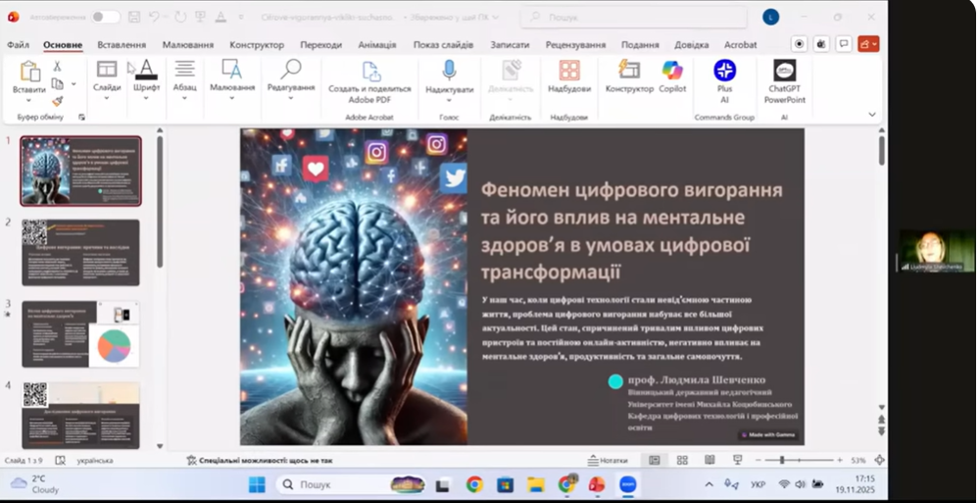This screenshot has height=503, width=980.
Task: Switch to normal view in status bar
Action: [655, 460]
